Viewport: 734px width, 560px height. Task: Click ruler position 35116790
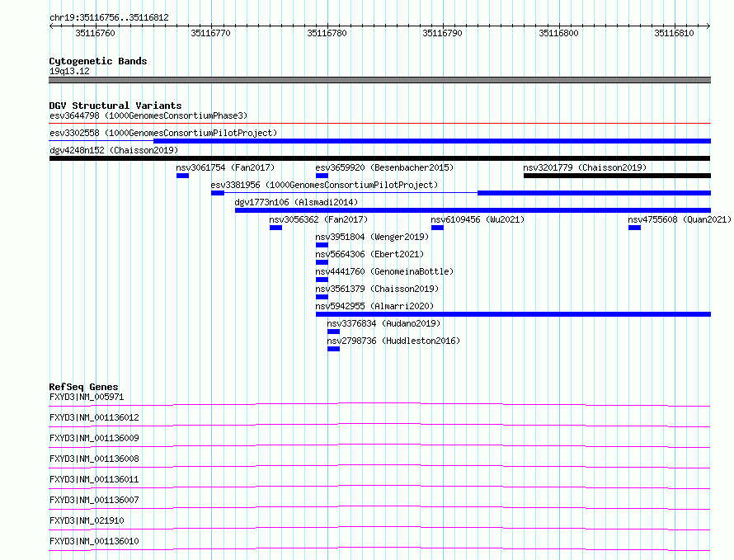pyautogui.click(x=442, y=33)
